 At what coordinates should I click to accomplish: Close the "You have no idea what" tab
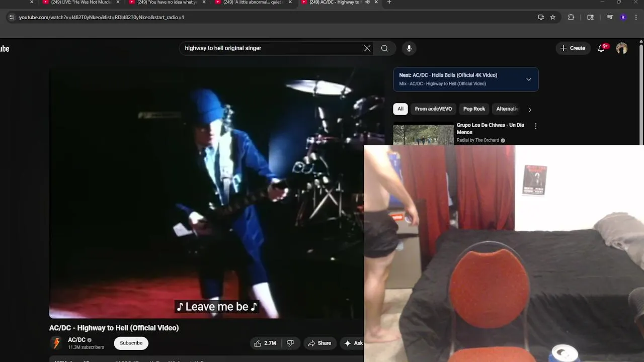(x=204, y=3)
